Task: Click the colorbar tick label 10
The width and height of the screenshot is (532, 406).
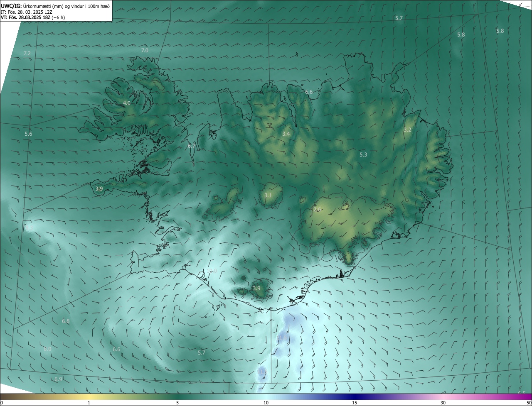Action: 266,403
